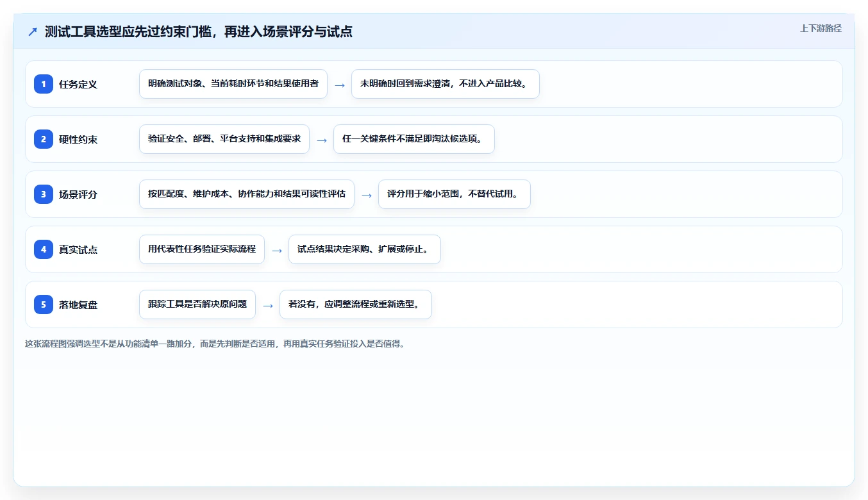Click the box 按匹配度、维护成本、协作能力和结果可读性评估

(247, 194)
